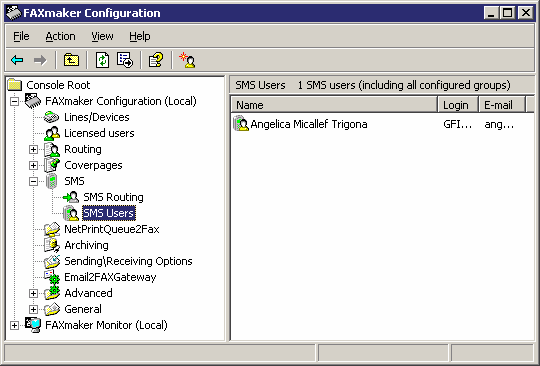Click the Up one level folder icon
540x366 pixels.
point(71,60)
